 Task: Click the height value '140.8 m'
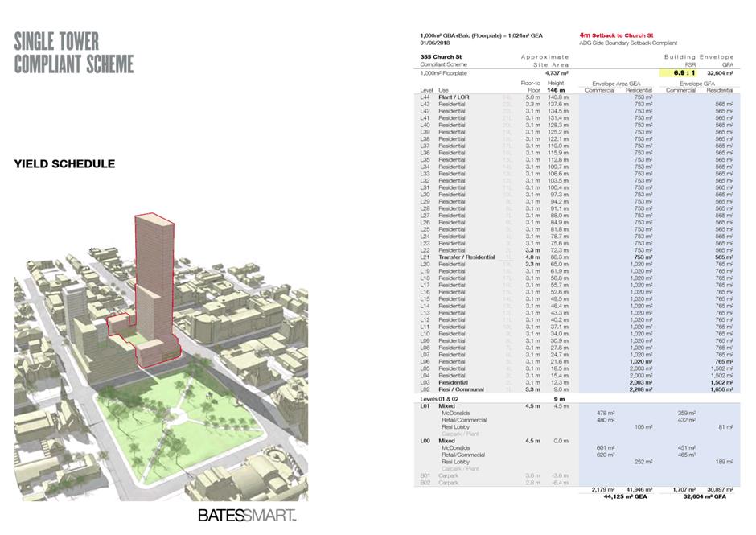pyautogui.click(x=558, y=97)
